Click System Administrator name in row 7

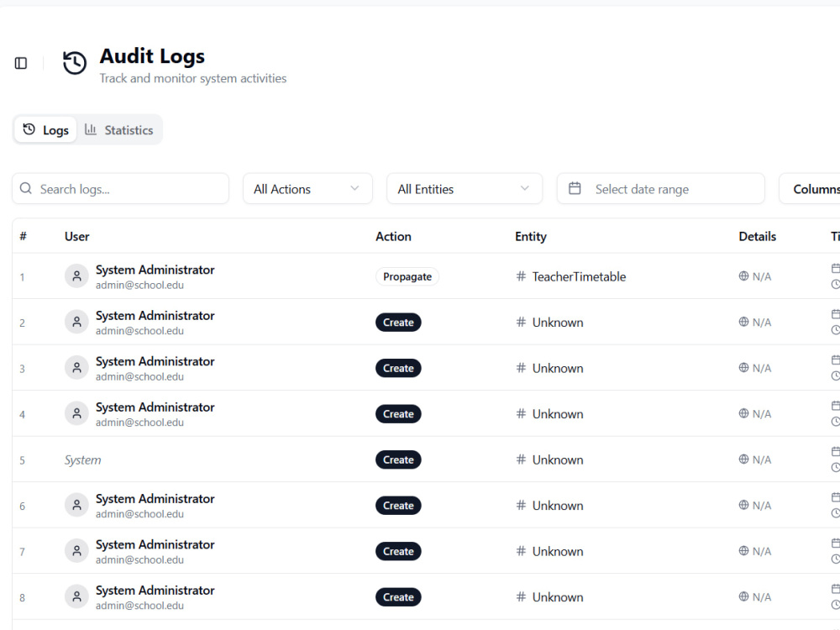155,545
